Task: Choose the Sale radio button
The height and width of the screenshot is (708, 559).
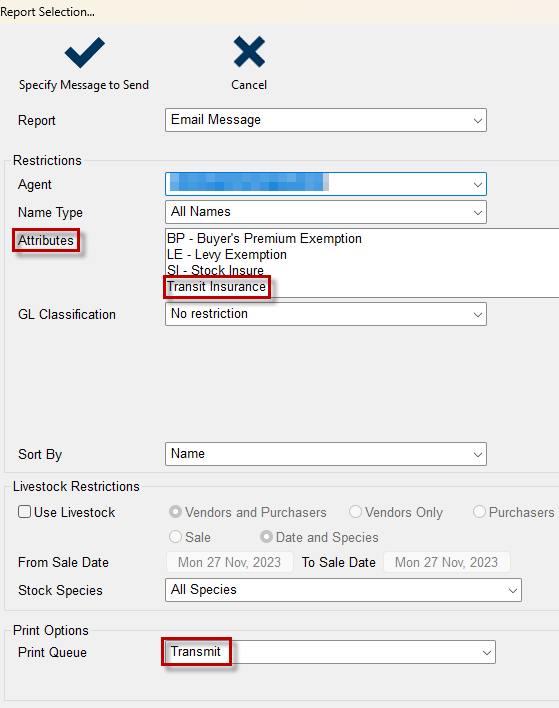Action: pyautogui.click(x=175, y=536)
